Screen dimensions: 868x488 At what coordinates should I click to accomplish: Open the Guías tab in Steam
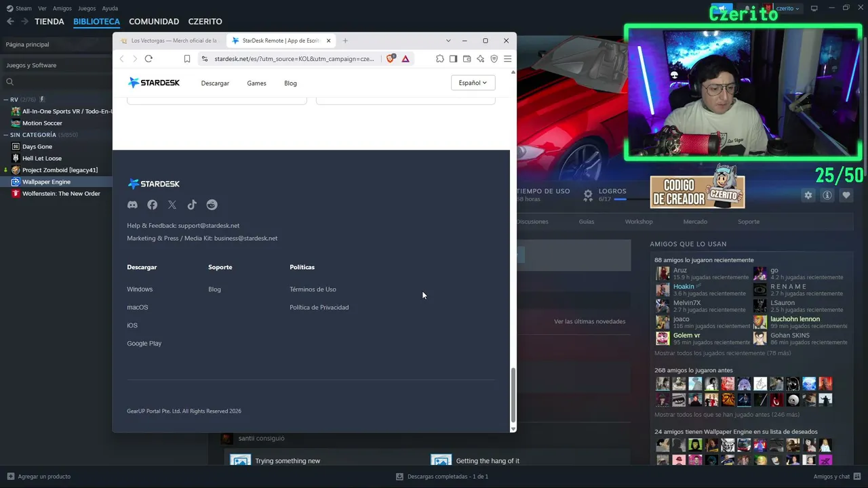pyautogui.click(x=587, y=222)
